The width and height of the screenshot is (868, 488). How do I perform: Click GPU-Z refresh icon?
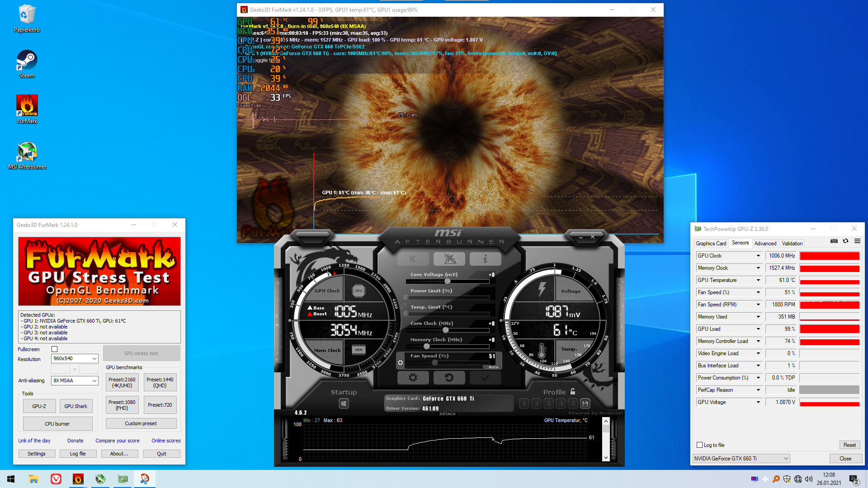point(845,241)
